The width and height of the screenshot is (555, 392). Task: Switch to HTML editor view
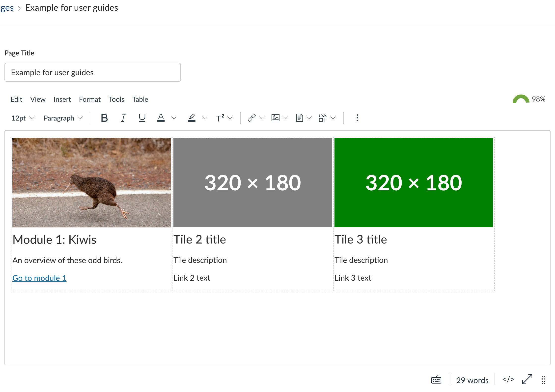[508, 380]
